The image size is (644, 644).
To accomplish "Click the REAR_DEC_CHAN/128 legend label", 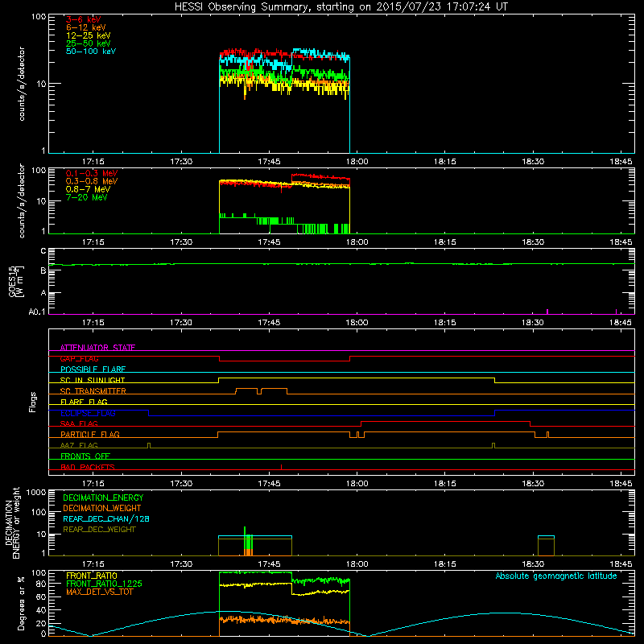I will 106,518.
